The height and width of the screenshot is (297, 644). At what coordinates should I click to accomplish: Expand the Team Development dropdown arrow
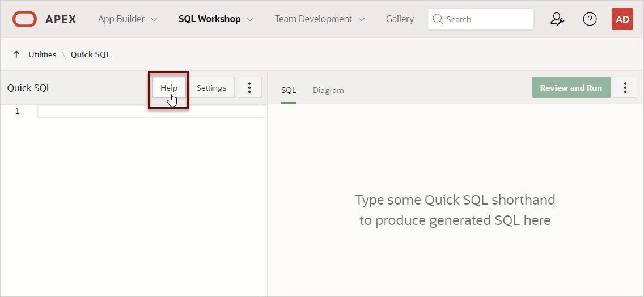click(x=362, y=19)
